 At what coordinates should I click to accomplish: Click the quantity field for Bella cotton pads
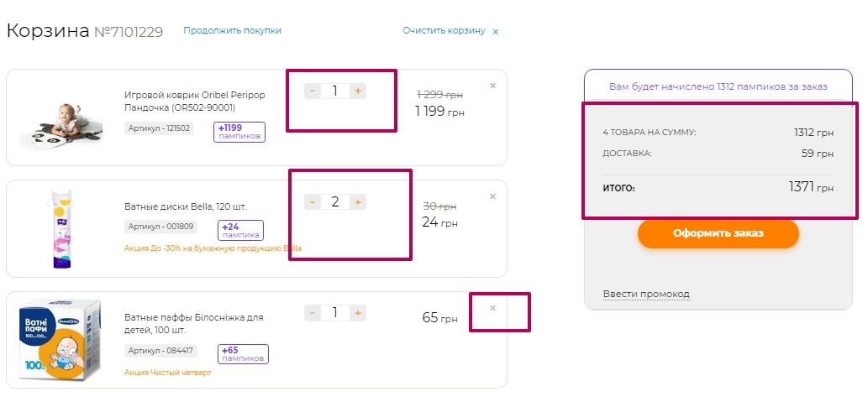(334, 201)
